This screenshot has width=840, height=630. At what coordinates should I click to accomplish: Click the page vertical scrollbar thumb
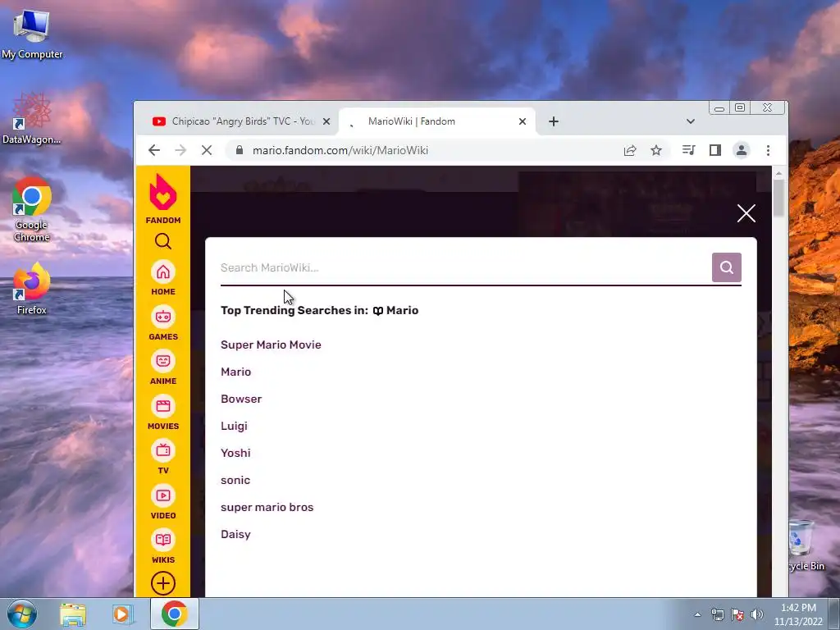click(x=779, y=198)
